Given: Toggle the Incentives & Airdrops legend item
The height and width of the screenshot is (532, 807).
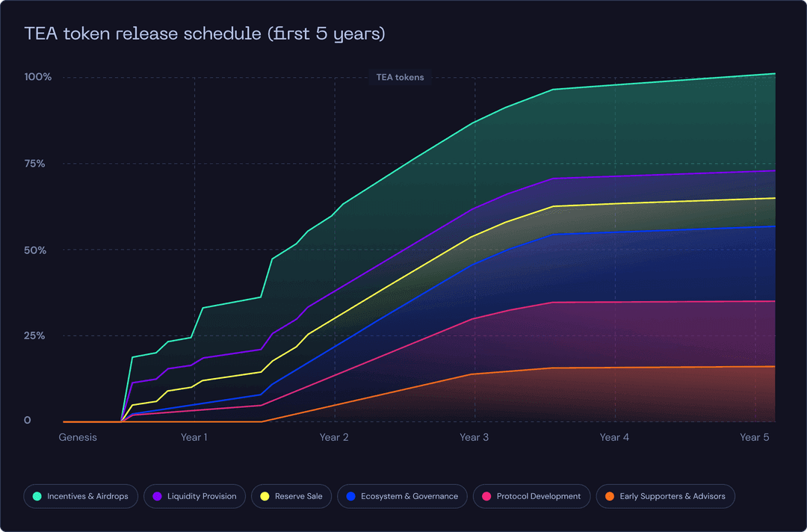Looking at the screenshot, I should point(81,496).
